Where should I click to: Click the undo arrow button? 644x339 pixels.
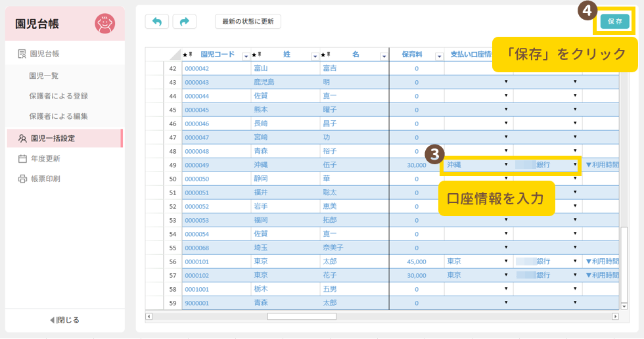click(156, 22)
